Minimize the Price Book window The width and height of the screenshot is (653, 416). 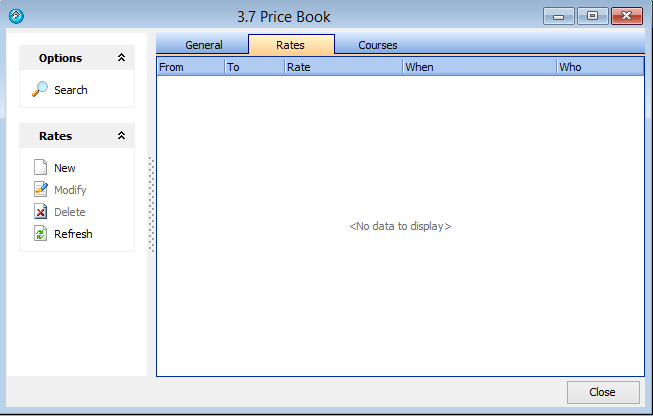(x=559, y=16)
